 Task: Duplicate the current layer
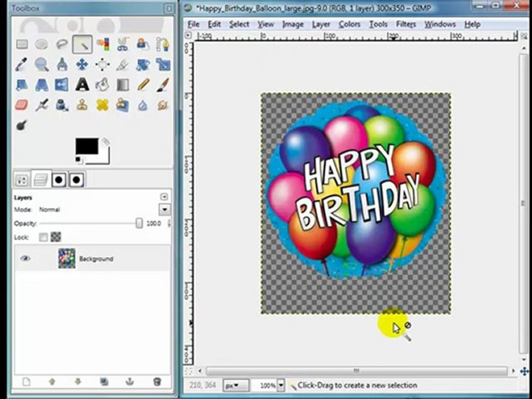[x=104, y=382]
